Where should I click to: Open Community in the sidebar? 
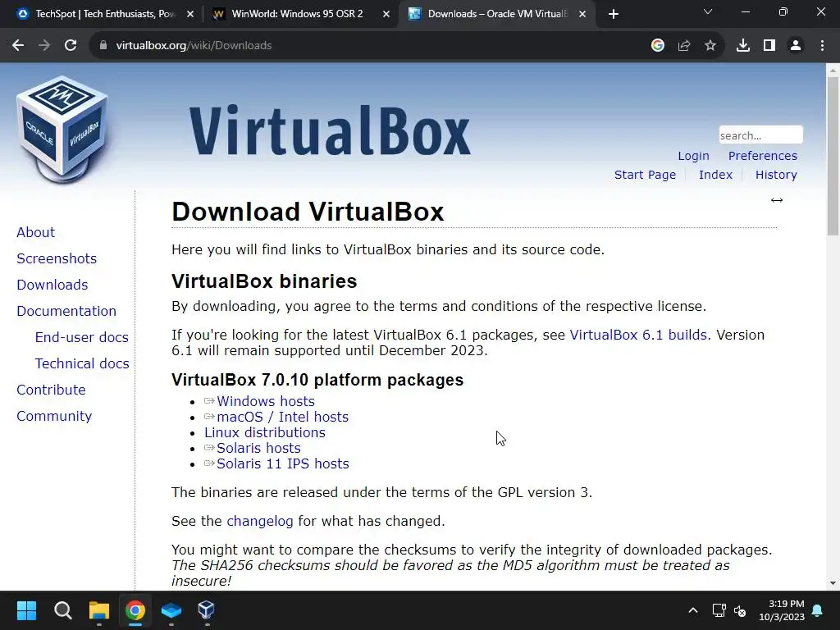coord(54,416)
